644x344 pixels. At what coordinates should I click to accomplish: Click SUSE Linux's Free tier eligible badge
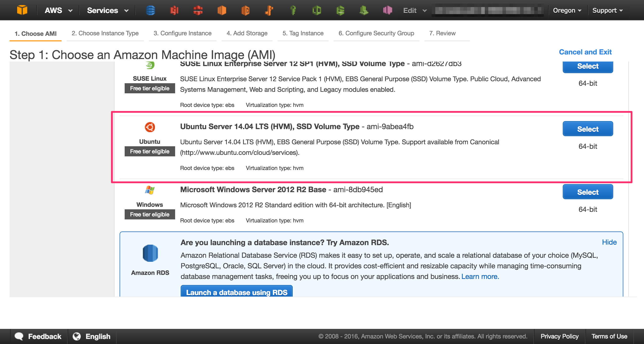pyautogui.click(x=150, y=88)
